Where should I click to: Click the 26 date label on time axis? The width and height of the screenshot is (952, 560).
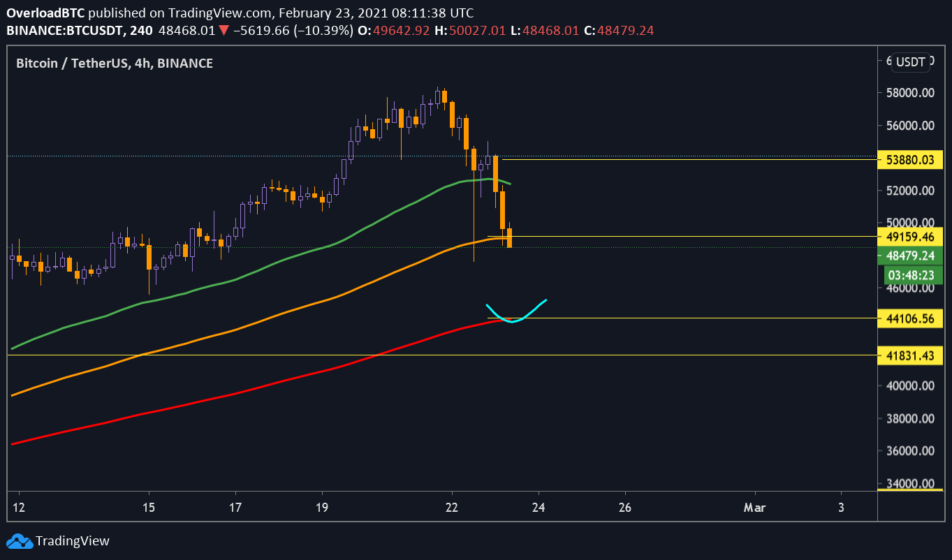[x=625, y=508]
